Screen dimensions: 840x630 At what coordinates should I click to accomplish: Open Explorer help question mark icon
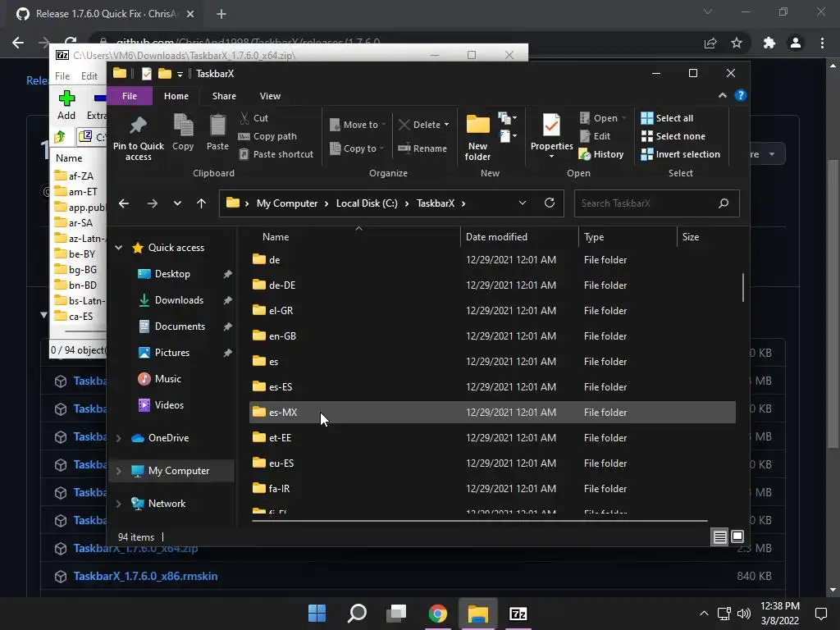(741, 95)
